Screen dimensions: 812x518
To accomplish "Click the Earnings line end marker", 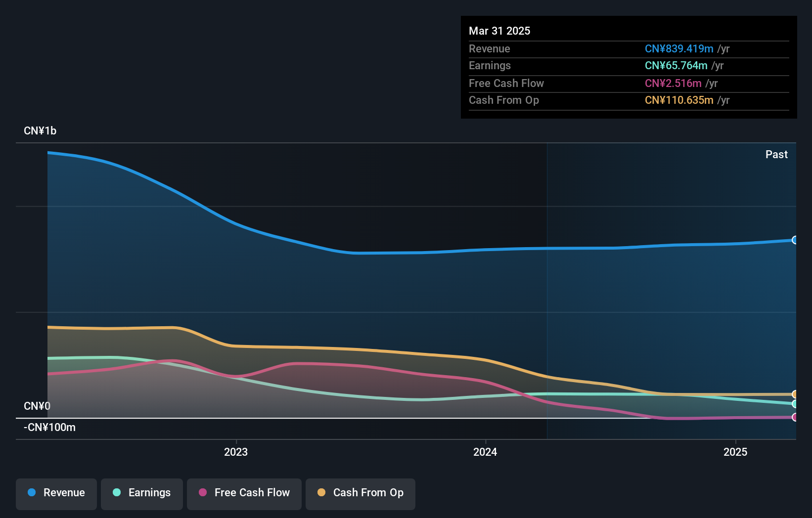I will 795,404.
